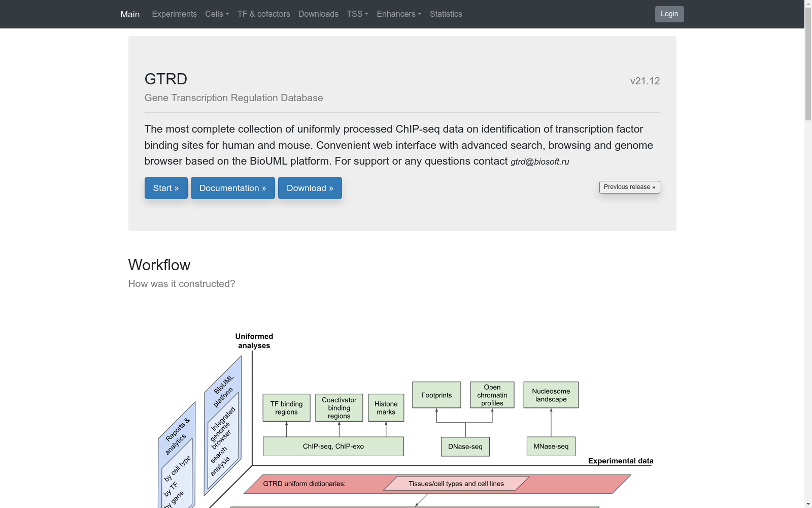Click the Gene Transcription Regulation Database subtitle
This screenshot has height=508, width=812.
[234, 98]
